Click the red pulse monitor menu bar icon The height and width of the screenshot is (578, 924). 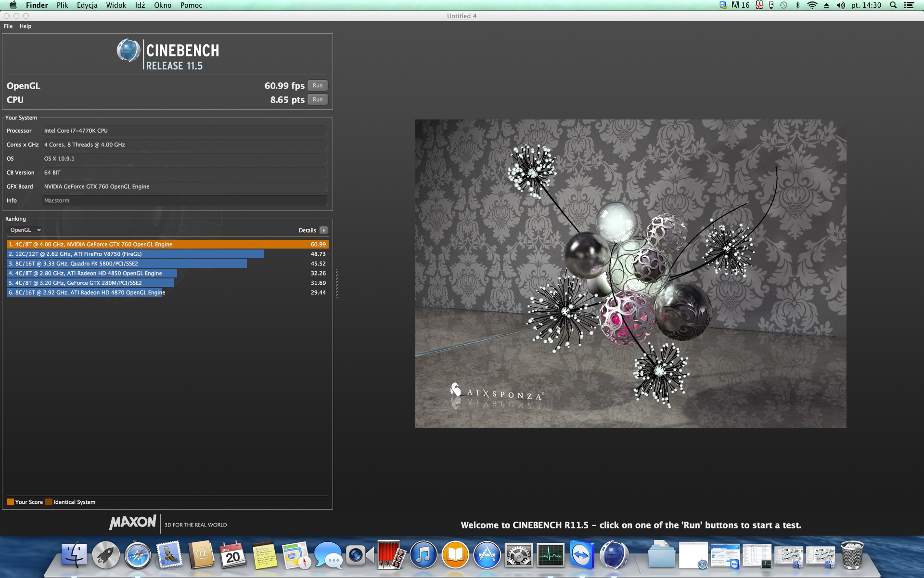[759, 5]
